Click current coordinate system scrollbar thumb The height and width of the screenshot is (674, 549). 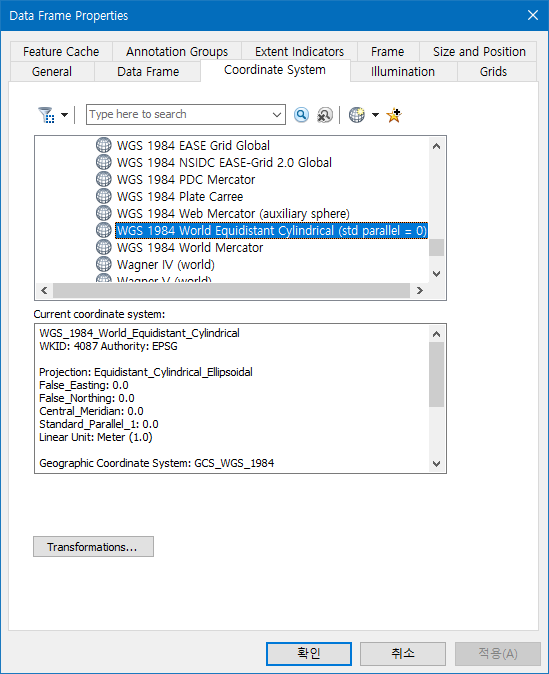coord(436,374)
